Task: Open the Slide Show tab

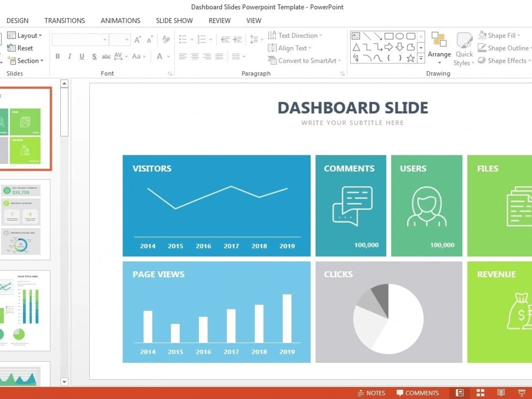Action: pos(174,21)
